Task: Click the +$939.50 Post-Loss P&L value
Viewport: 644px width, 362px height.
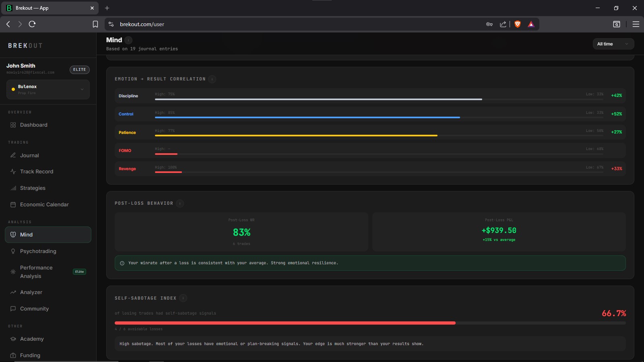Action: pyautogui.click(x=499, y=230)
